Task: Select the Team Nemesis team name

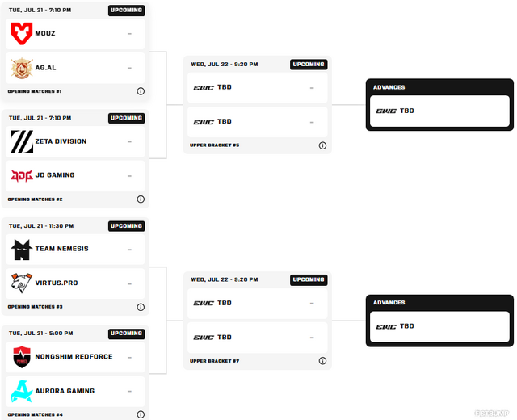Action: coord(61,249)
